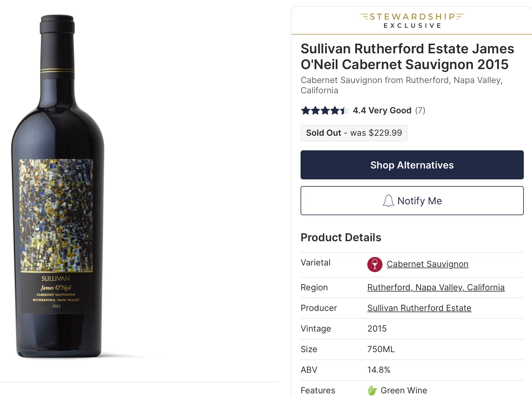Click the Sold Out price badge
The height and width of the screenshot is (397, 532).
354,133
